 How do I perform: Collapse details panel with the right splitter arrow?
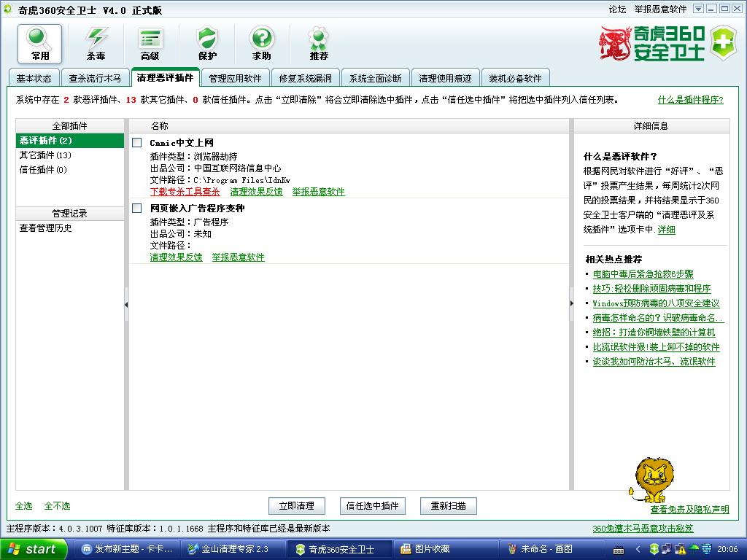[x=572, y=303]
